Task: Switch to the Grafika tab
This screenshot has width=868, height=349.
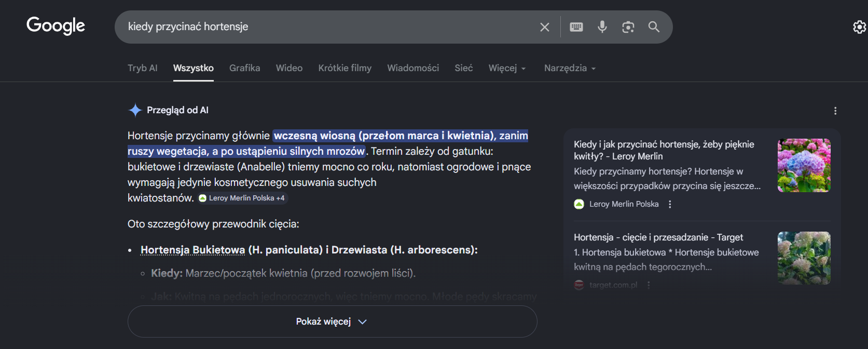Action: click(x=245, y=68)
